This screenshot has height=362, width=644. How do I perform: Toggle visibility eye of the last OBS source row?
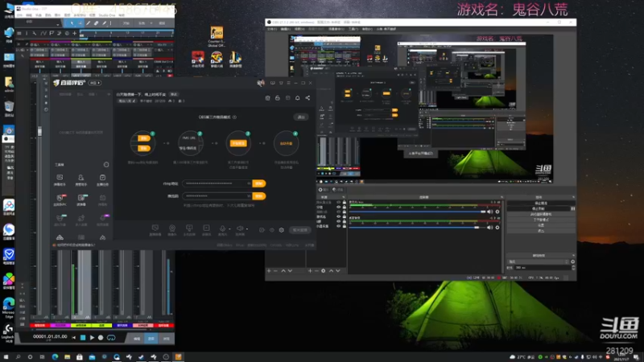click(339, 226)
